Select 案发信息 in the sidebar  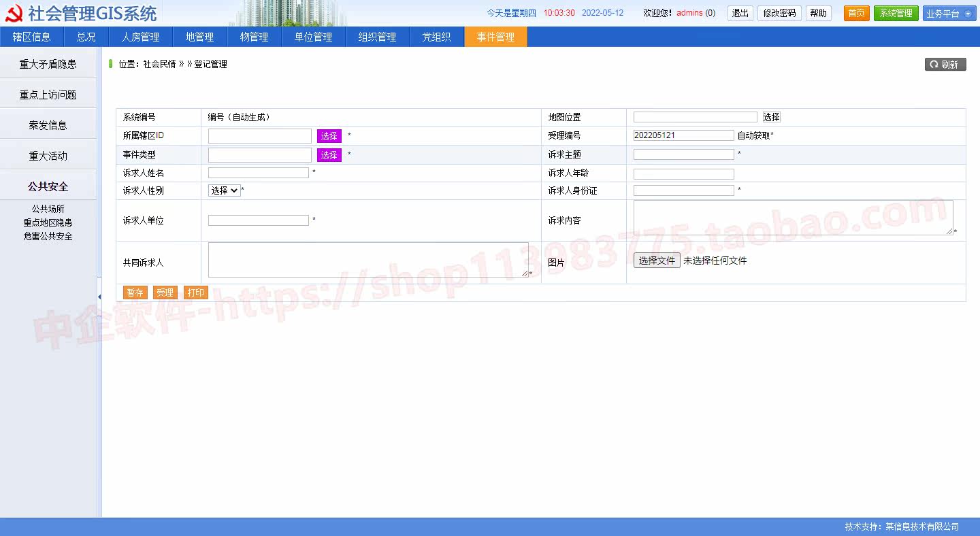[x=48, y=125]
